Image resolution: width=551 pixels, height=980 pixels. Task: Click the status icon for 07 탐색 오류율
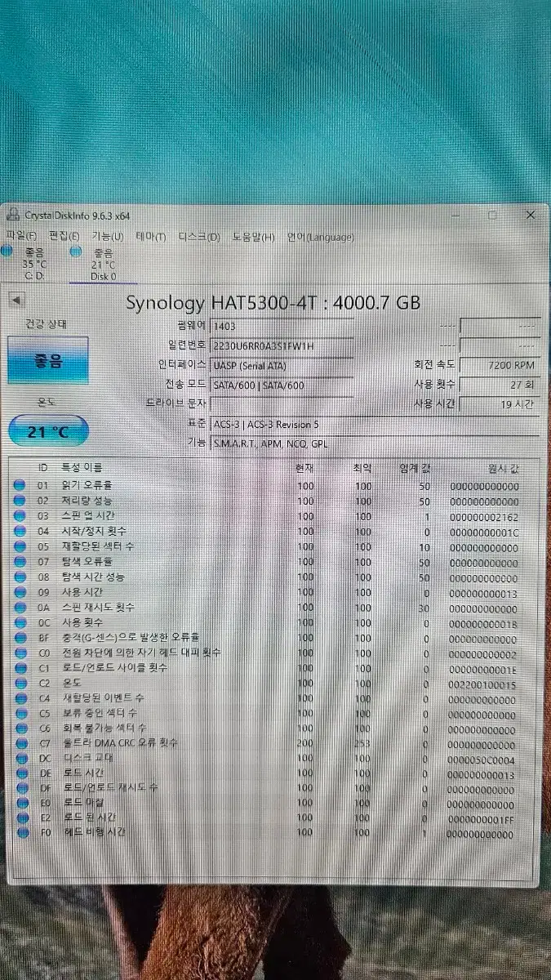click(20, 563)
